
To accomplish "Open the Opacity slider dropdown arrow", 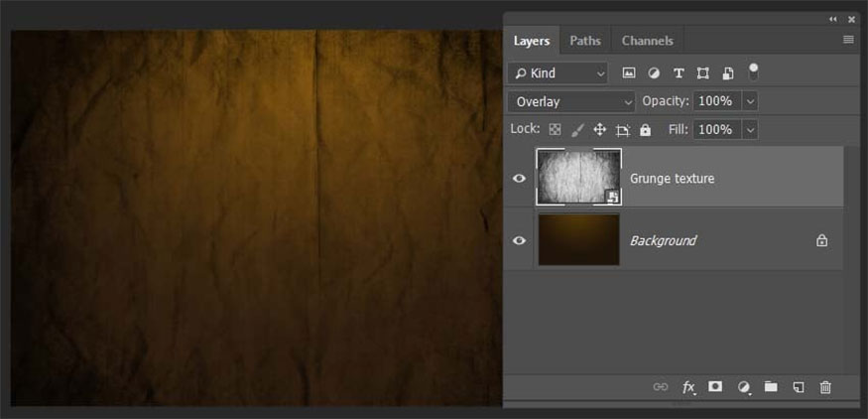I will pos(749,101).
